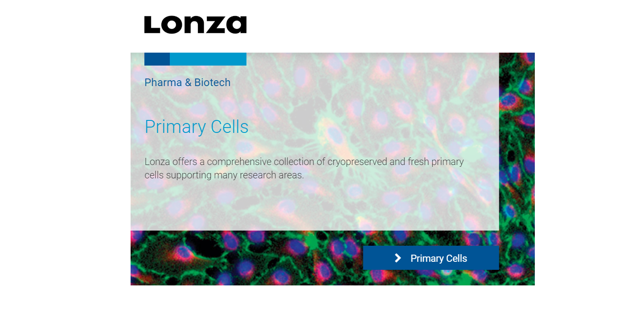Screen dimensions: 644x326
Task: Click the "Biotech" word in the category label
Action: click(212, 83)
